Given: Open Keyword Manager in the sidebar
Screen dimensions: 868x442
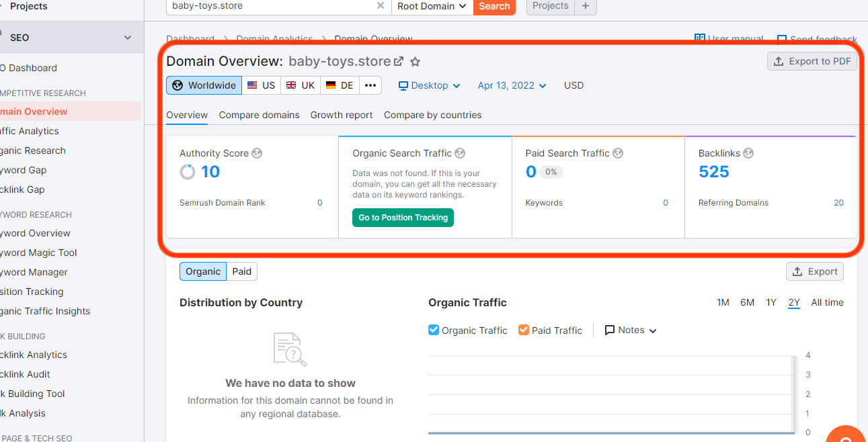Looking at the screenshot, I should (x=34, y=272).
